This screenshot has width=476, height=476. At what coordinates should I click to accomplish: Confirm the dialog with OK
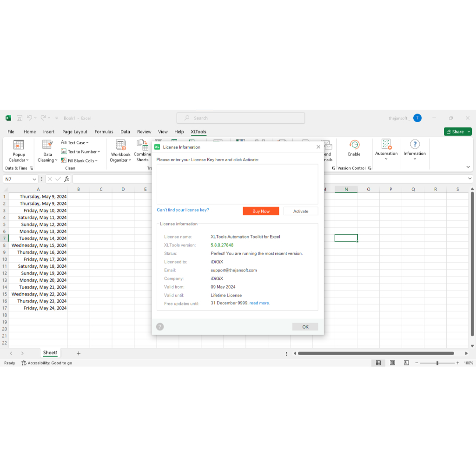(x=305, y=327)
